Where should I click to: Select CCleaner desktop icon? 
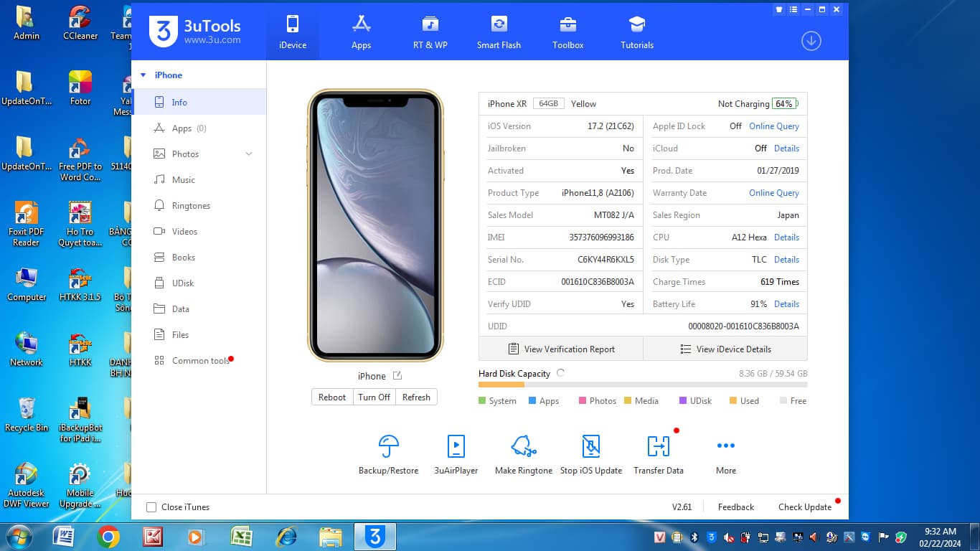(80, 23)
